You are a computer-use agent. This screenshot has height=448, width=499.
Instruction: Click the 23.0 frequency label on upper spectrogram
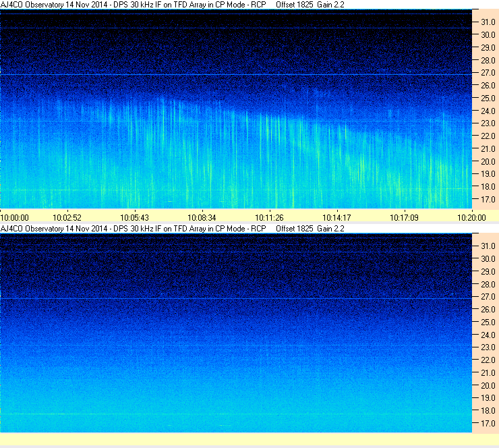point(488,123)
